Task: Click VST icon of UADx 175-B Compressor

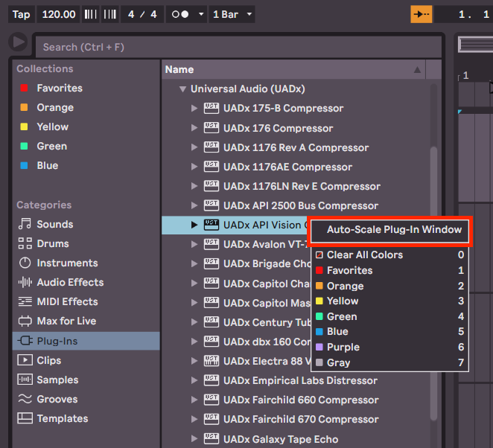Action: [x=211, y=109]
